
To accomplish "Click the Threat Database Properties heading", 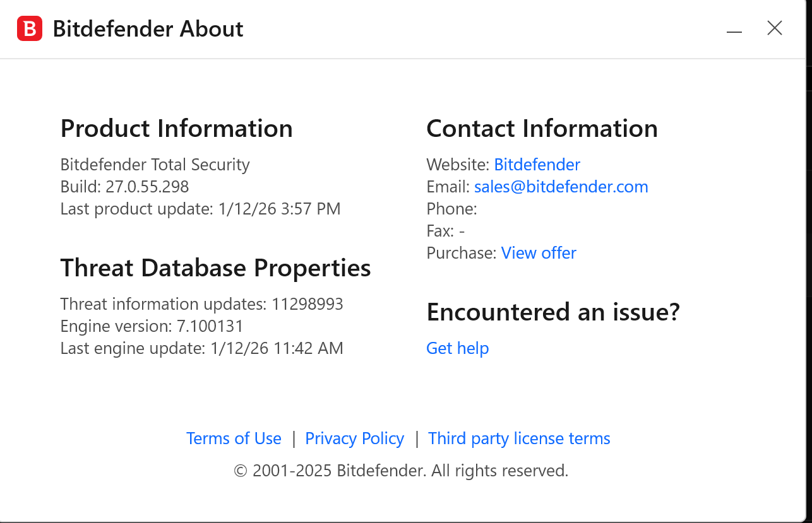I will 215,268.
